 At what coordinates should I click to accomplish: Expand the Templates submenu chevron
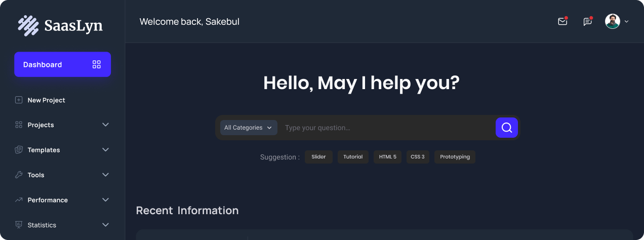[105, 150]
